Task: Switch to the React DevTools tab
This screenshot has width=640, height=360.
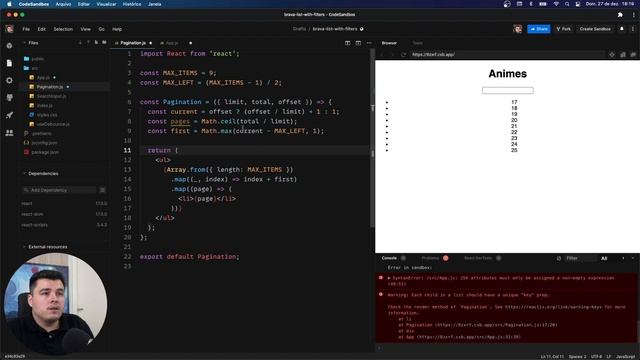Action: pos(478,258)
